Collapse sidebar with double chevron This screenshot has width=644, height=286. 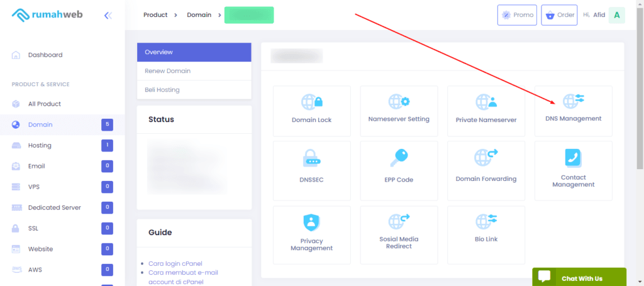point(108,16)
